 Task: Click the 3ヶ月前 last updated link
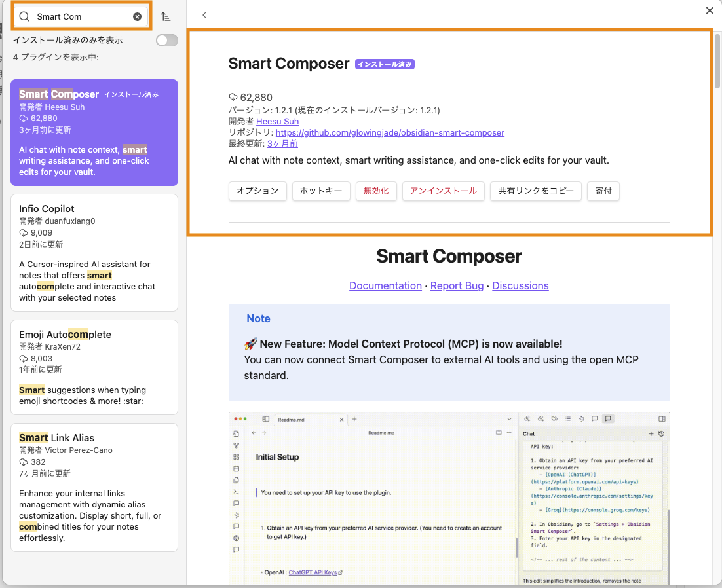click(282, 143)
